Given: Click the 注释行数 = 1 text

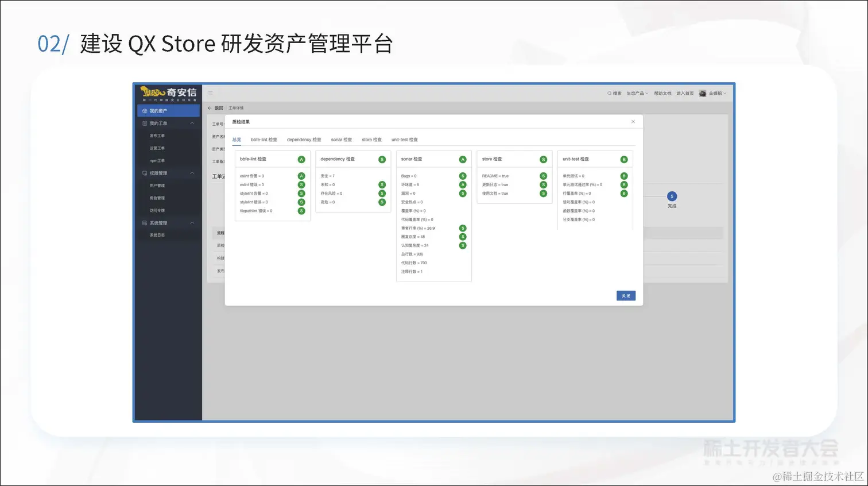Looking at the screenshot, I should coord(412,271).
